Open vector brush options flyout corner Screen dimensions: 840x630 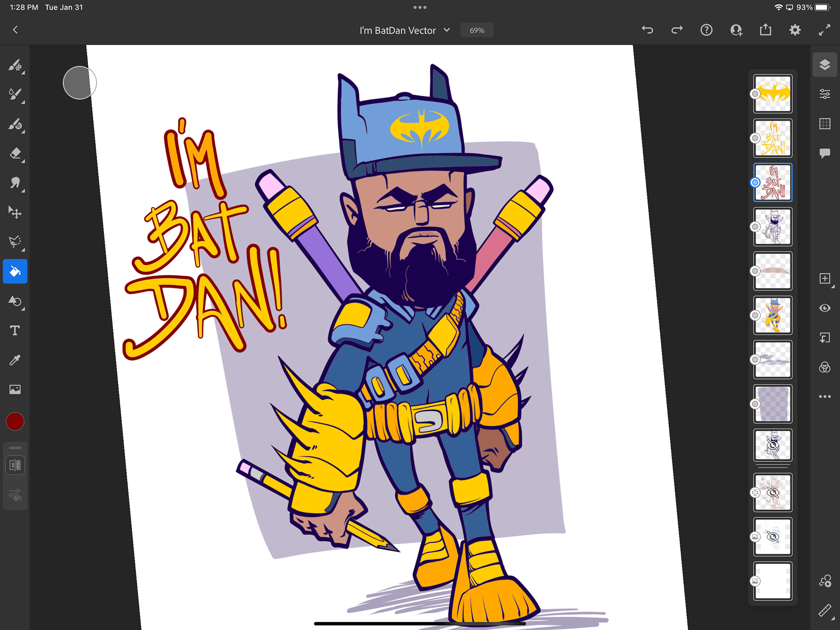(x=23, y=132)
